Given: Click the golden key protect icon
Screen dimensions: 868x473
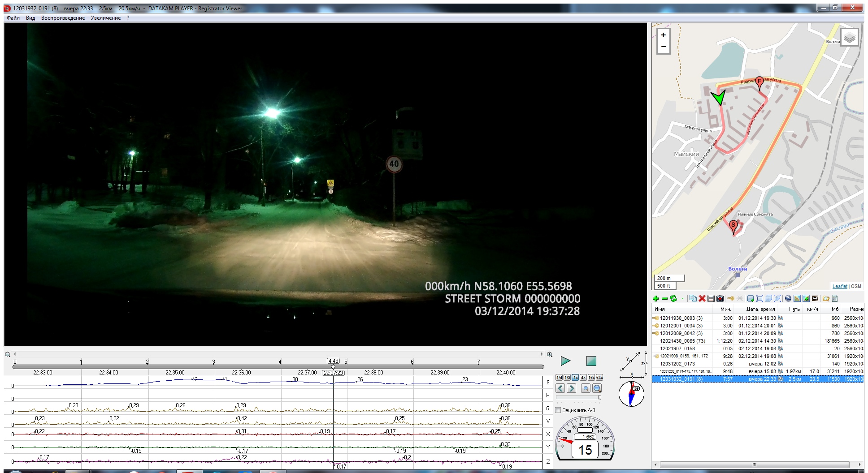Looking at the screenshot, I should pos(730,299).
